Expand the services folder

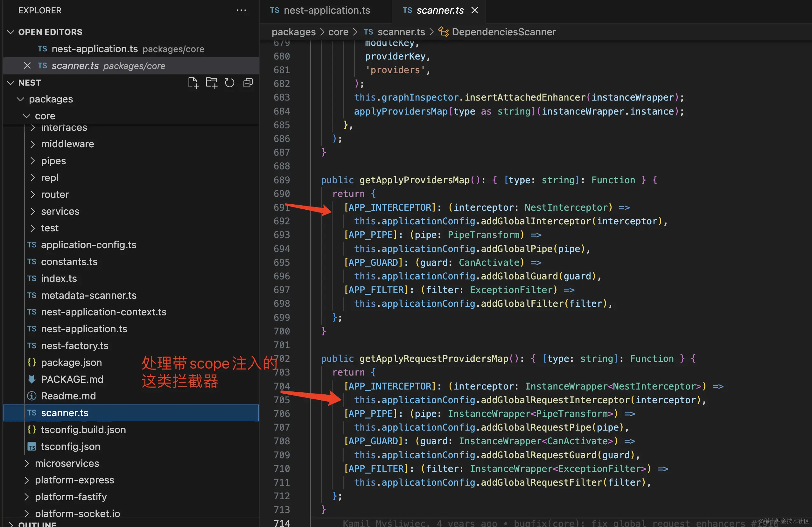33,211
